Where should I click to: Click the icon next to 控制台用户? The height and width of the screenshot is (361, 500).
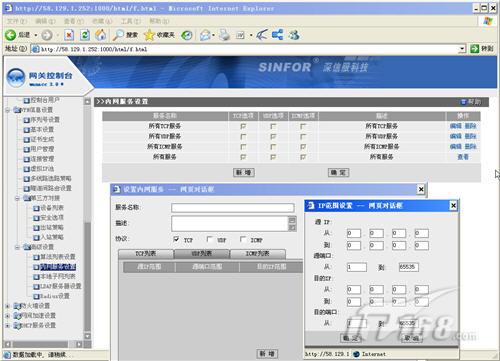[x=27, y=100]
